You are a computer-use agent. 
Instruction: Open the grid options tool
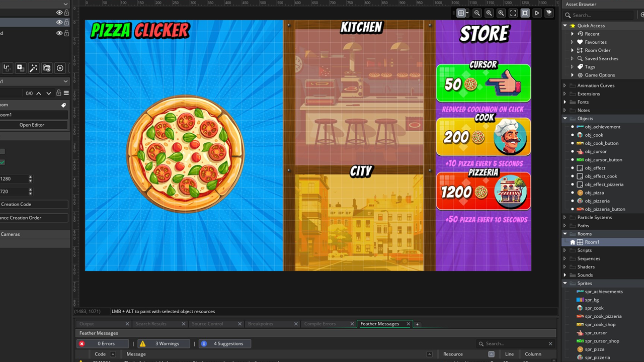click(x=462, y=13)
